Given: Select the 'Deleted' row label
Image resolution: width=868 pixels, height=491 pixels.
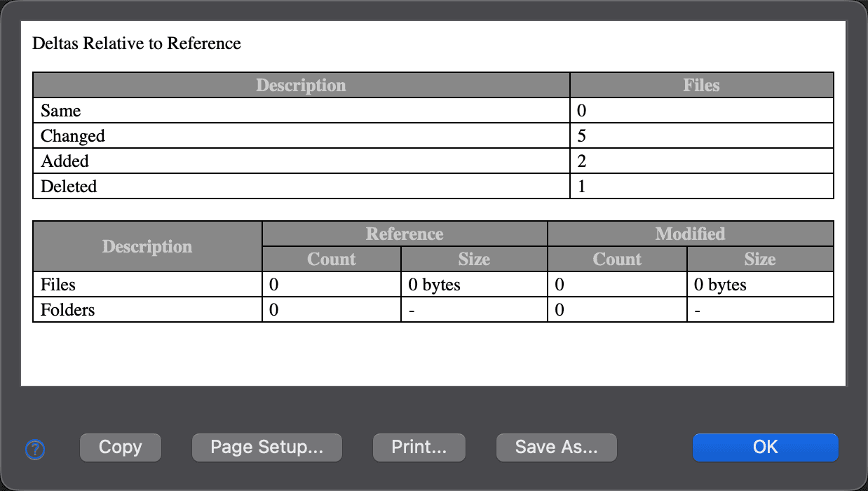Looking at the screenshot, I should (69, 187).
